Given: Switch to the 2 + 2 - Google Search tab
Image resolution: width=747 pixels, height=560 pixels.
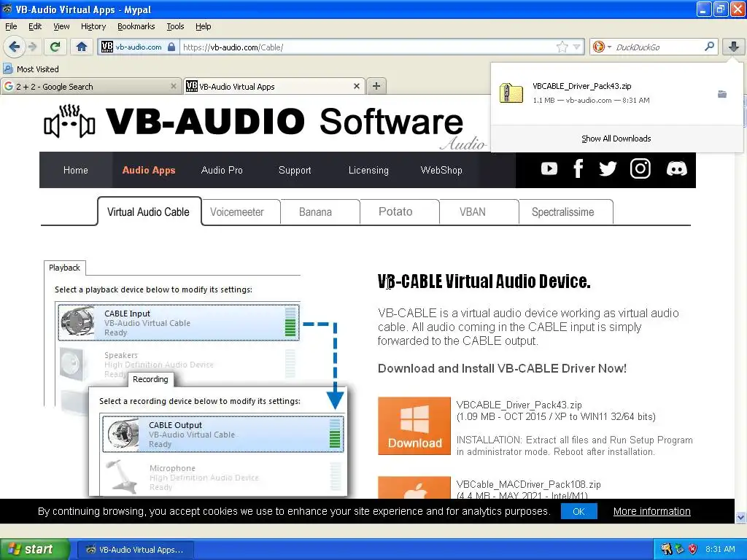Looking at the screenshot, I should coord(91,86).
